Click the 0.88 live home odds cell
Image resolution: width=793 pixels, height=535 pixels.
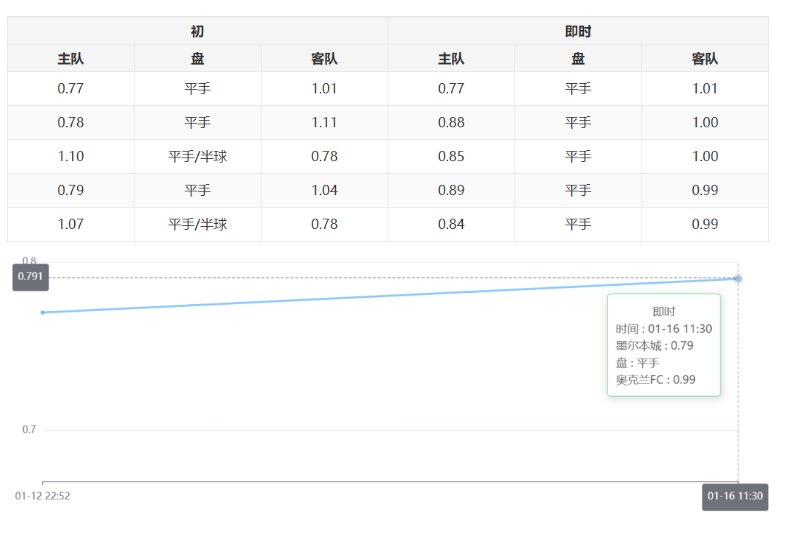point(451,123)
